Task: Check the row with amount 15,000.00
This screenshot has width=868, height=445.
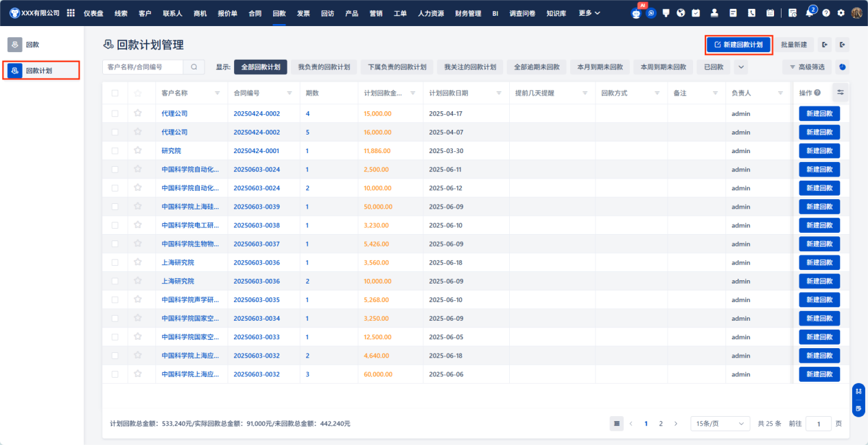Action: tap(115, 113)
